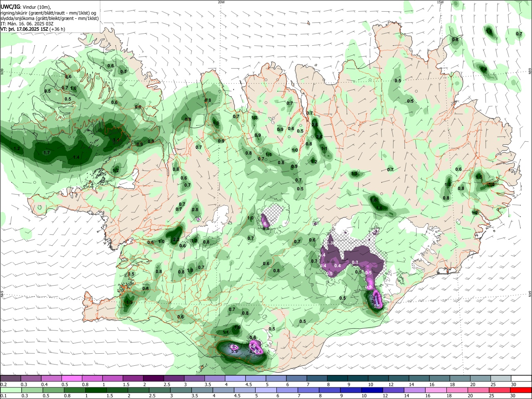Click the '(+36 h)' forecast offset text
The width and height of the screenshot is (532, 399).
tap(57, 29)
